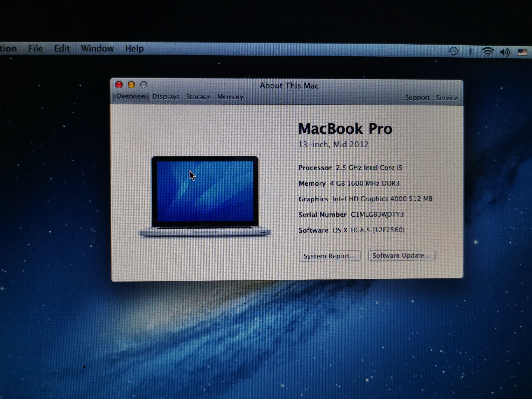Viewport: 532px width, 399px height.
Task: Switch to the Storage tab
Action: [198, 97]
